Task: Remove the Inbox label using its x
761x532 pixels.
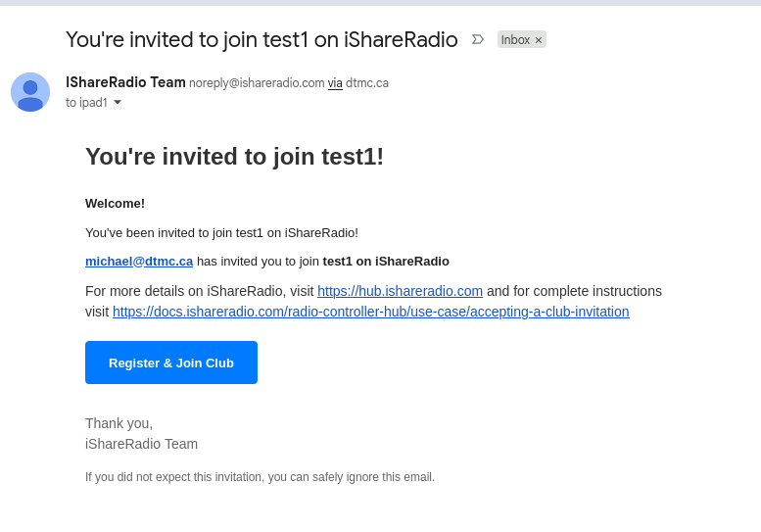Action: [539, 40]
